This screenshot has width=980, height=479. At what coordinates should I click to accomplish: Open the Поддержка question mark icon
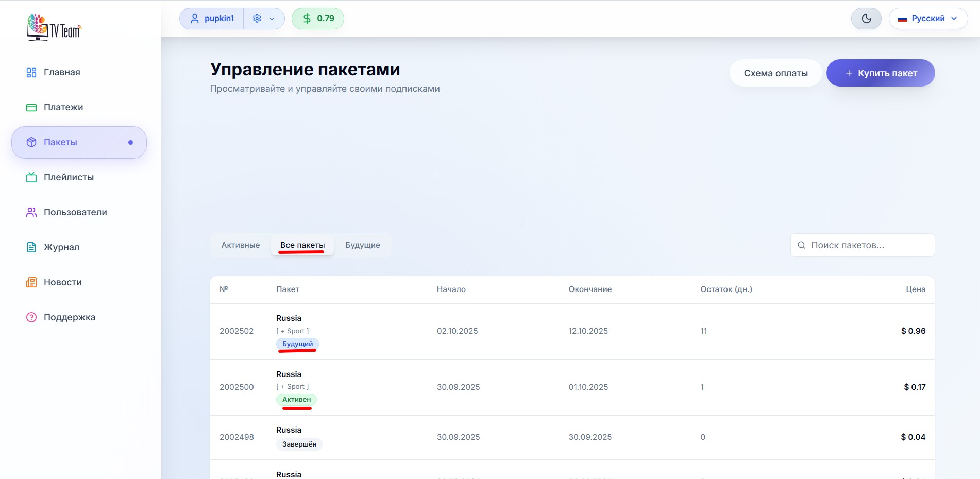click(x=31, y=318)
